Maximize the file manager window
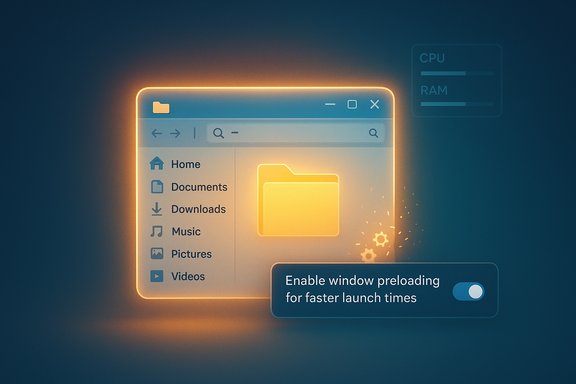 352,104
